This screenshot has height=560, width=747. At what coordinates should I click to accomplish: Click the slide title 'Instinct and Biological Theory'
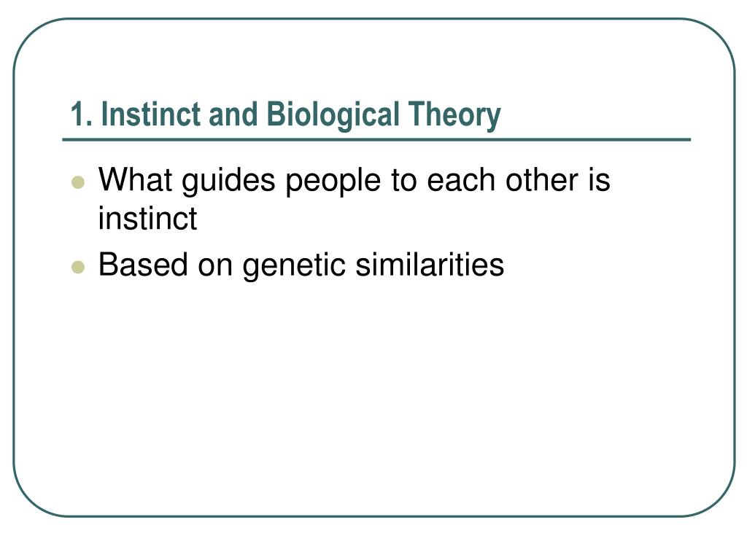[285, 114]
